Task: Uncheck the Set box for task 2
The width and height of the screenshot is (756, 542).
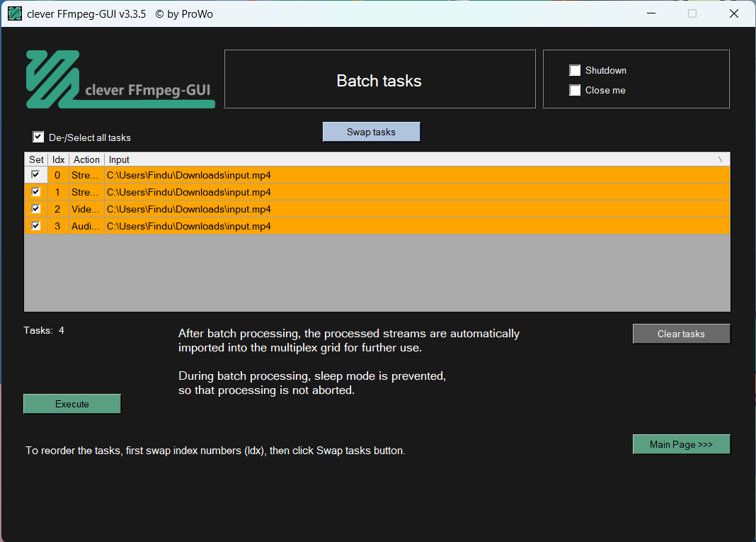Action: (x=35, y=208)
